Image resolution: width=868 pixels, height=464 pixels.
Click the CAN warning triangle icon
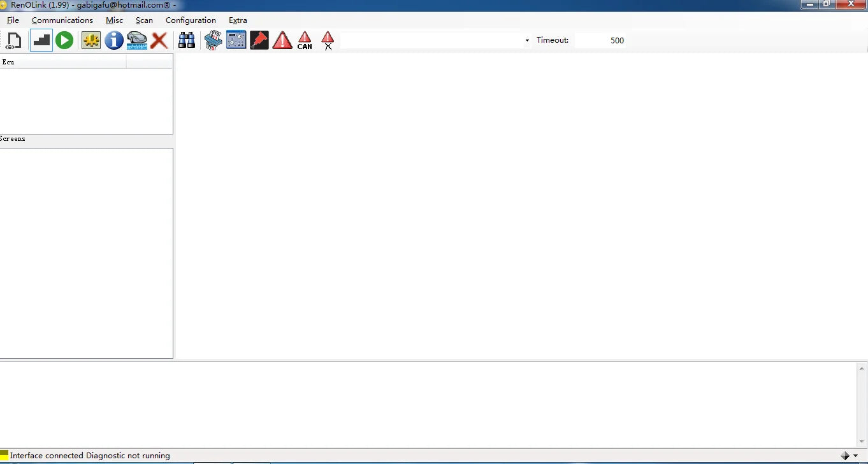click(x=305, y=41)
